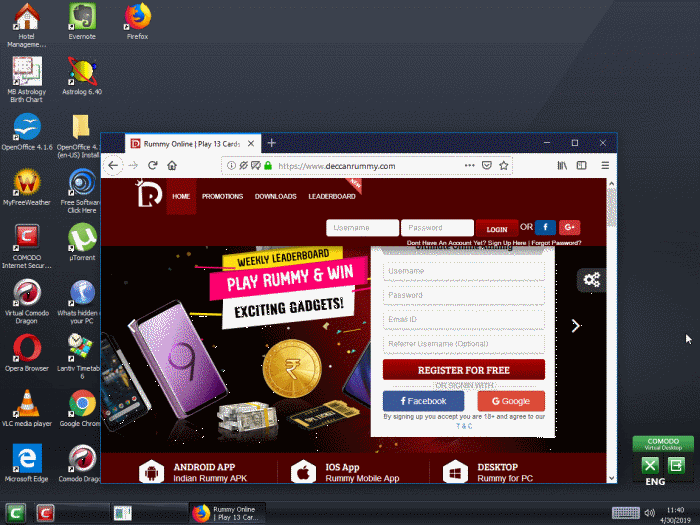Open Whats hidden on your PC shortcut
Screen dimensions: 700x525
click(78, 302)
